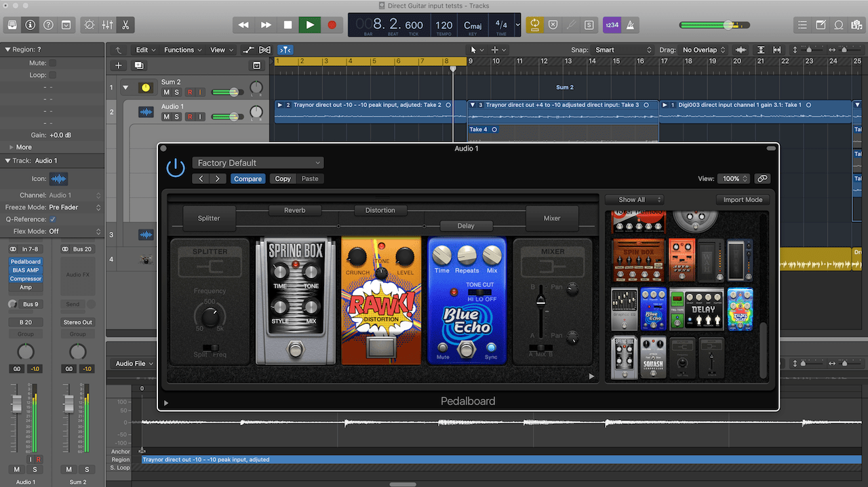Toggle the yellow Cycle mode button
Screen dimensions: 868x487
(535, 25)
